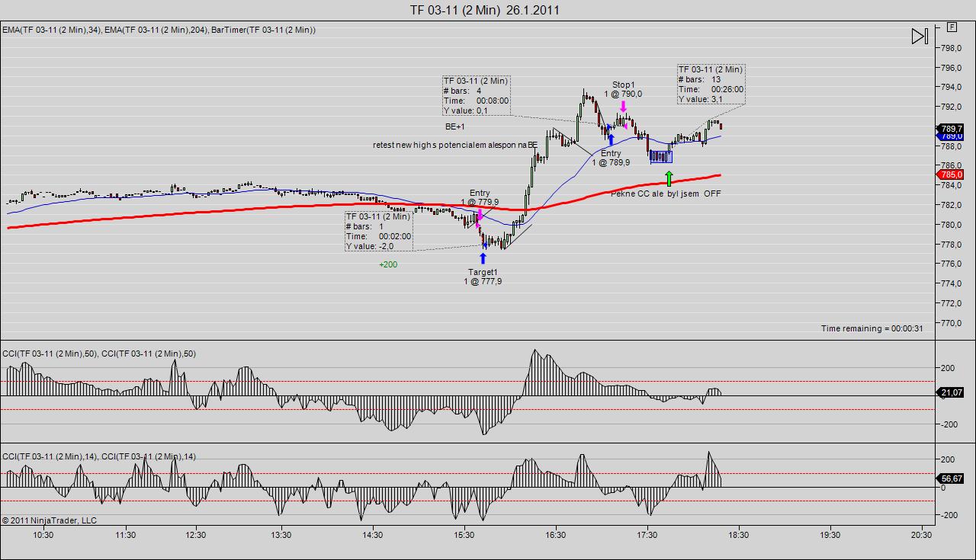Select the magenta down arrow under Entry 1 @ 779,9
This screenshot has width=976, height=560.
[480, 216]
